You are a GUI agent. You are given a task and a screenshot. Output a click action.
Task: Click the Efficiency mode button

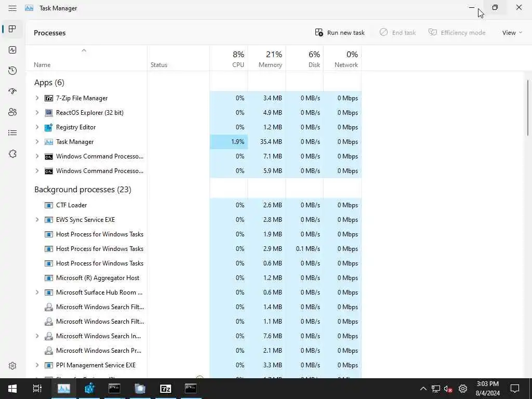tap(457, 33)
